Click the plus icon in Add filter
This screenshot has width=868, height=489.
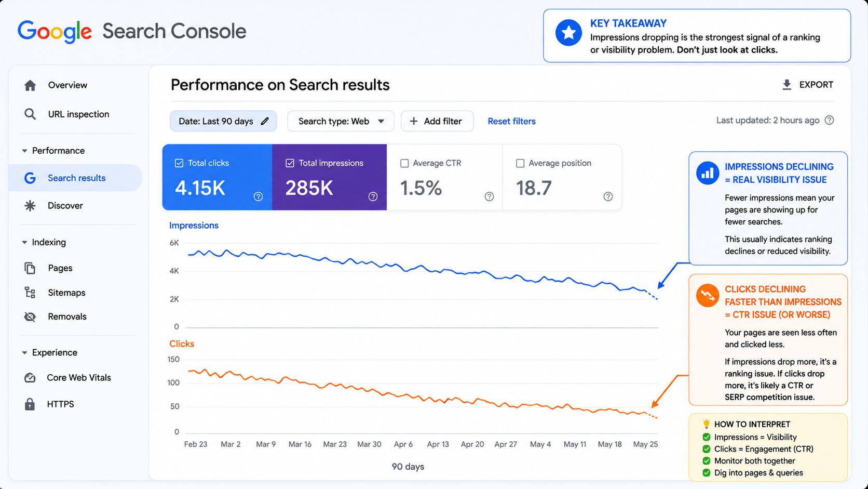tap(414, 121)
